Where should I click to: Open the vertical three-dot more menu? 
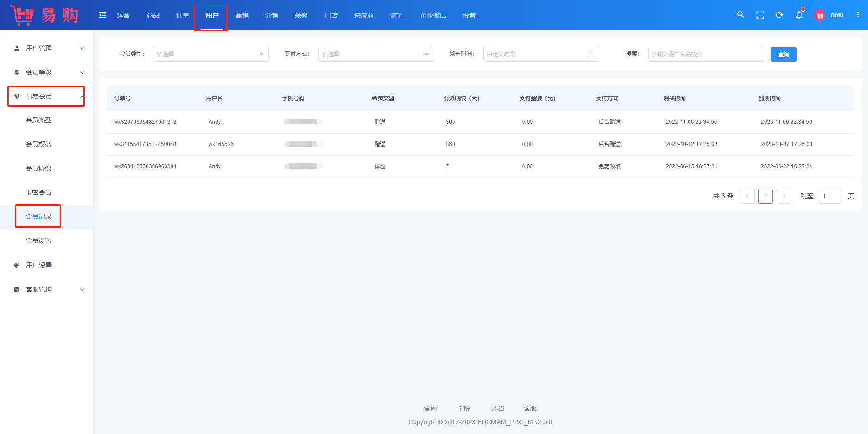pos(858,15)
